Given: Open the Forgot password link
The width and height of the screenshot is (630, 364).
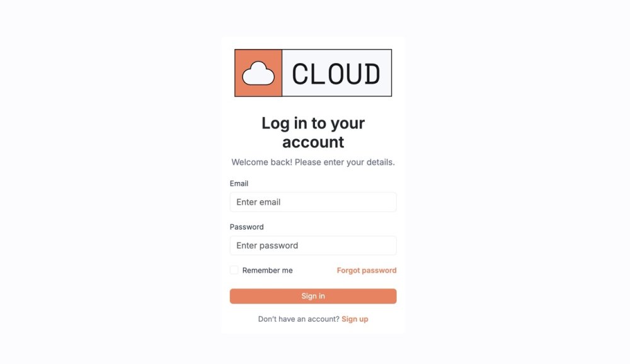Looking at the screenshot, I should click(367, 270).
